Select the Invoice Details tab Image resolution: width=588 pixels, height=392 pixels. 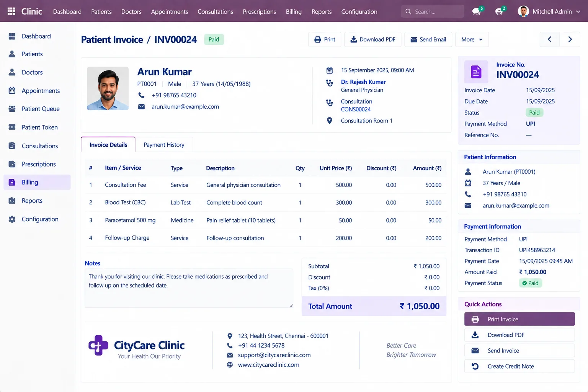pyautogui.click(x=108, y=145)
